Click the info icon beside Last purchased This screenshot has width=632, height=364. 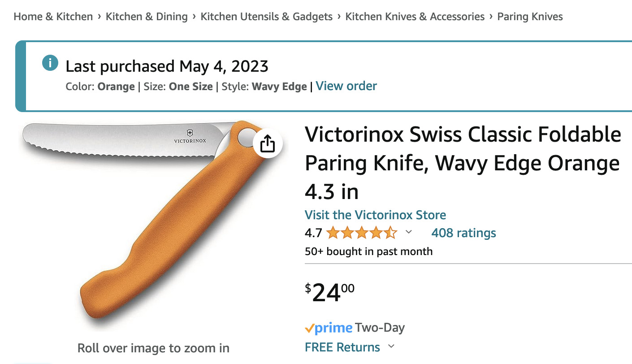click(x=50, y=63)
